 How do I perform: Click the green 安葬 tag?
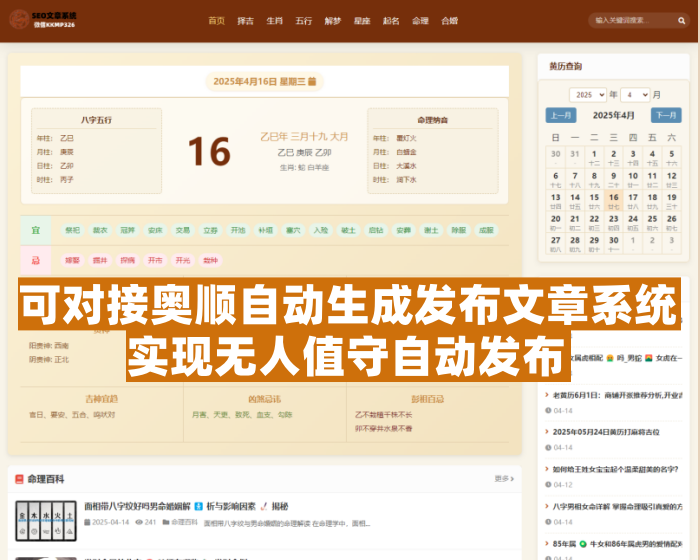(x=404, y=230)
